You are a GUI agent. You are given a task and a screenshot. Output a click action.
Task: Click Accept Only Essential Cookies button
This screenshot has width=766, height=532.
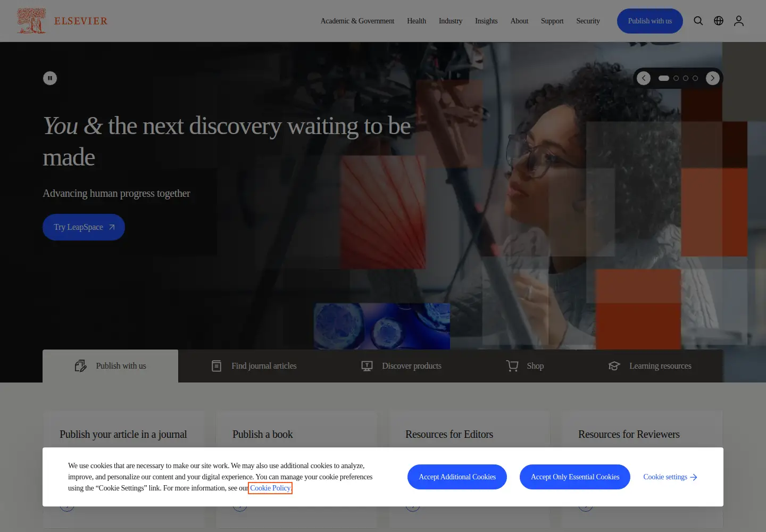coord(575,477)
